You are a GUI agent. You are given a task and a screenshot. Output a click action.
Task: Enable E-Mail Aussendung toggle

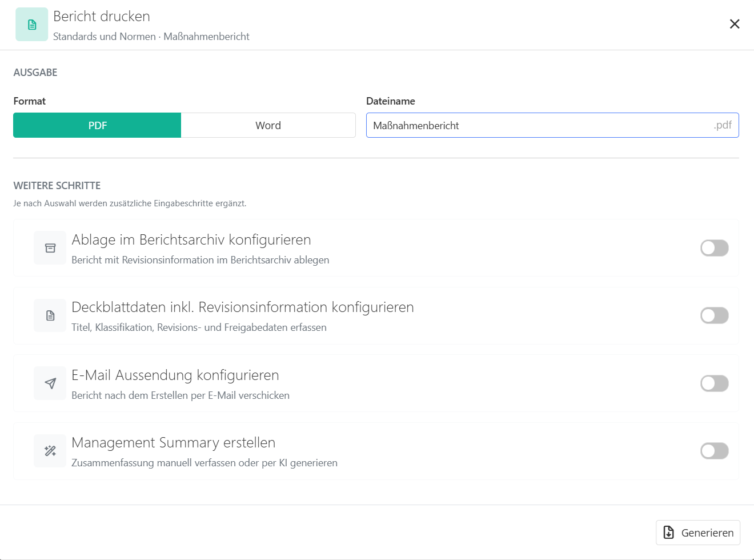coord(715,383)
